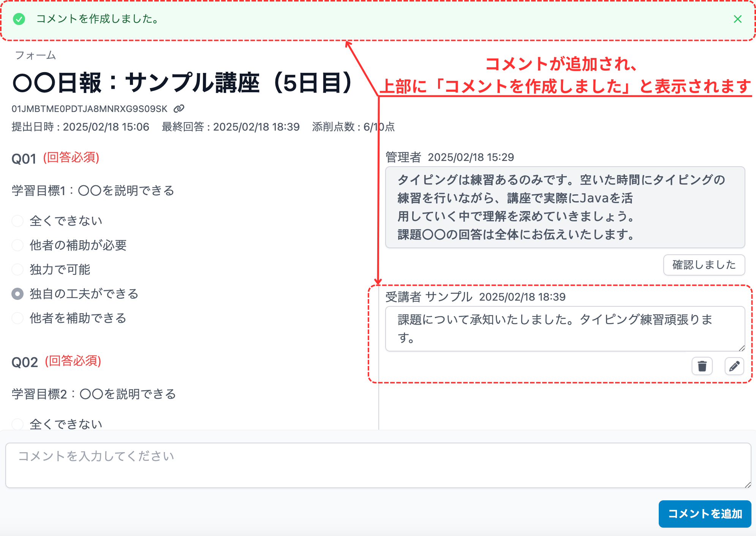The image size is (756, 536).
Task: Edit the comment using the pencil icon
Action: (734, 366)
